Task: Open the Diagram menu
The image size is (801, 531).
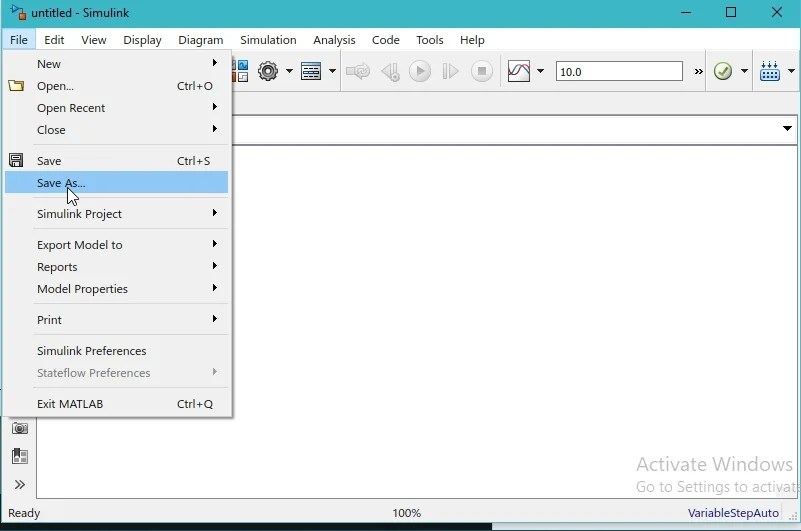Action: pyautogui.click(x=200, y=40)
